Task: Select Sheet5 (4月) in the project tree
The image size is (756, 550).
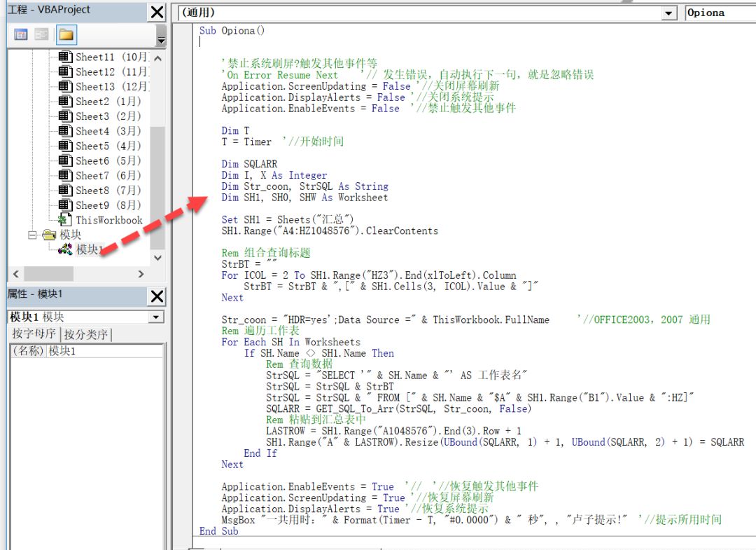Action: (108, 146)
